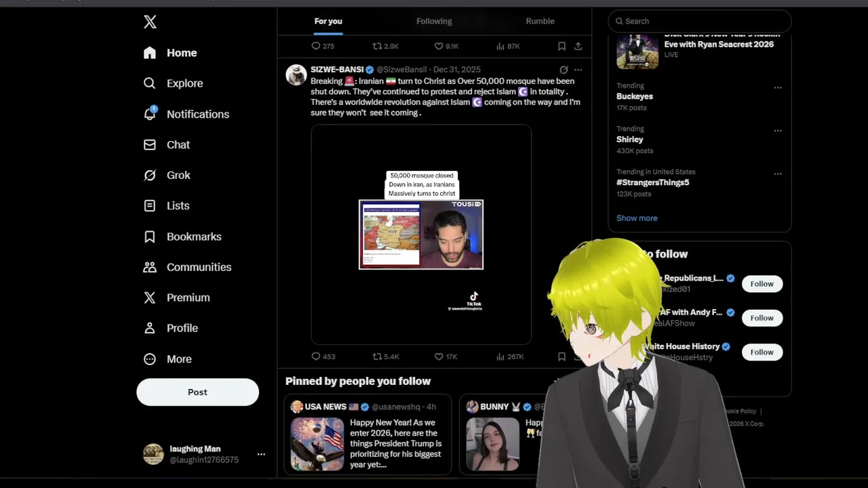Open Notifications bell in sidebar
The height and width of the screenshot is (488, 868).
pyautogui.click(x=186, y=114)
